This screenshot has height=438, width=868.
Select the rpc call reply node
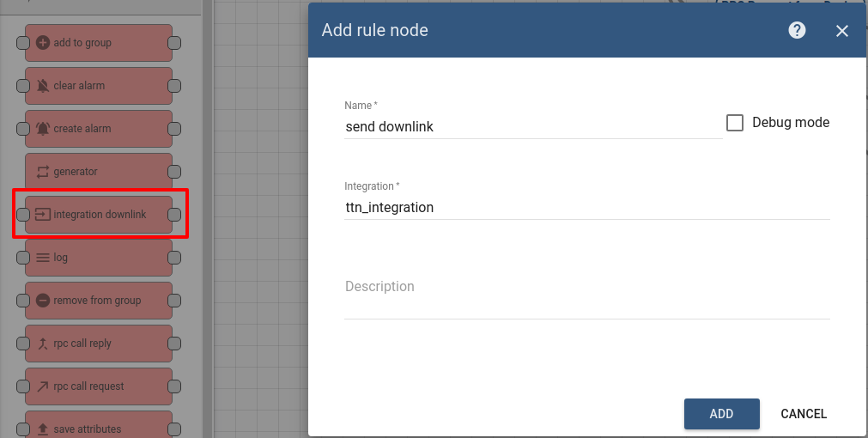(x=99, y=344)
